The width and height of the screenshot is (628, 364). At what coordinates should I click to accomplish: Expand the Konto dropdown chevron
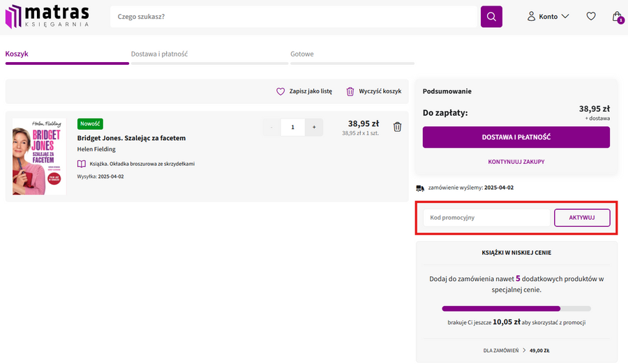coord(565,16)
